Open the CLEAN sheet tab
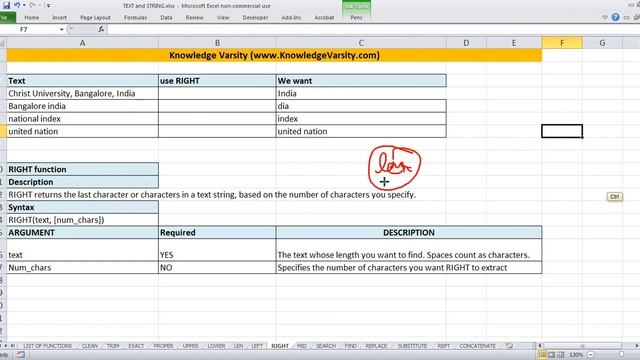This screenshot has width=640, height=360. click(90, 346)
